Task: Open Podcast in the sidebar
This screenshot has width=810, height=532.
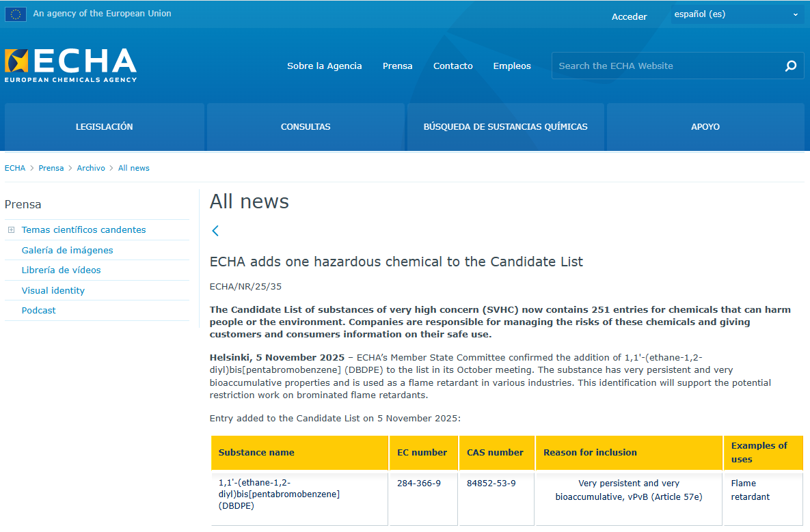Action: tap(38, 310)
